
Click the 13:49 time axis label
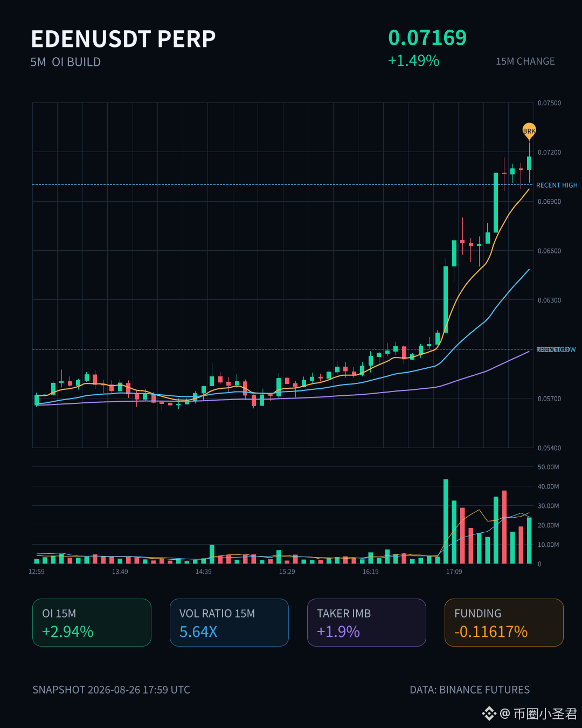pos(120,572)
